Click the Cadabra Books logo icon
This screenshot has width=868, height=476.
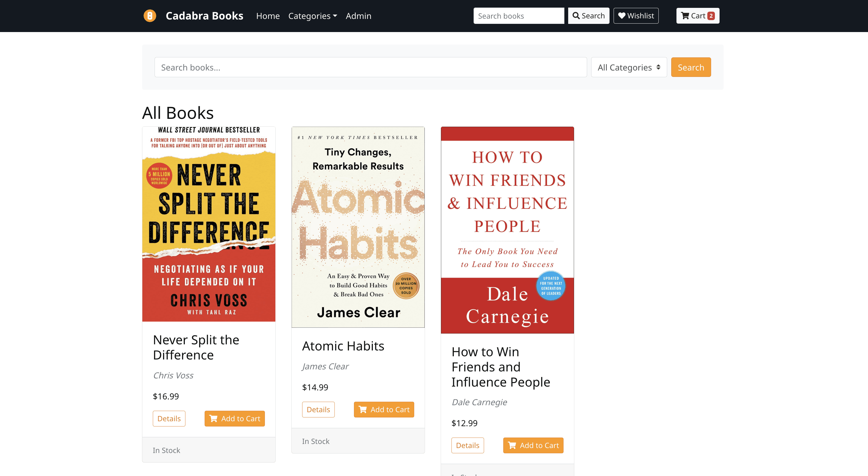pyautogui.click(x=150, y=15)
